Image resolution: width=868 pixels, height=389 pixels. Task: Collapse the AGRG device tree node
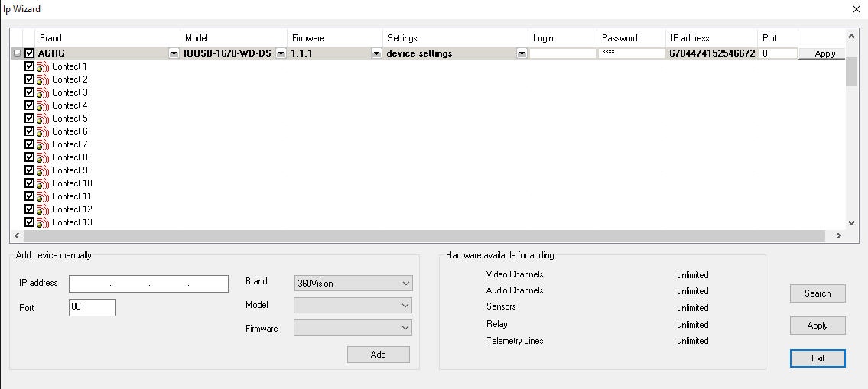[x=16, y=53]
